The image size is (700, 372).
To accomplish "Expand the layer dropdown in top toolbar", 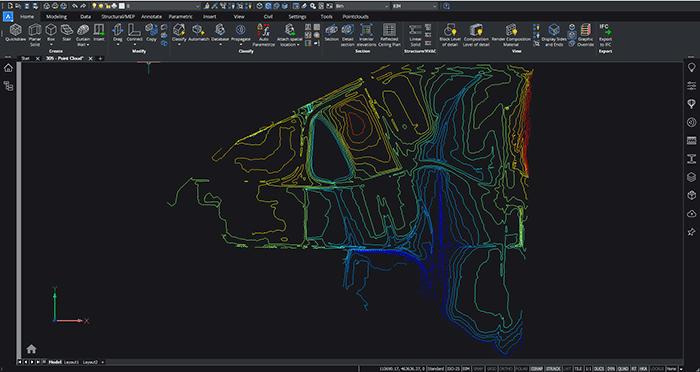I will coord(197,6).
